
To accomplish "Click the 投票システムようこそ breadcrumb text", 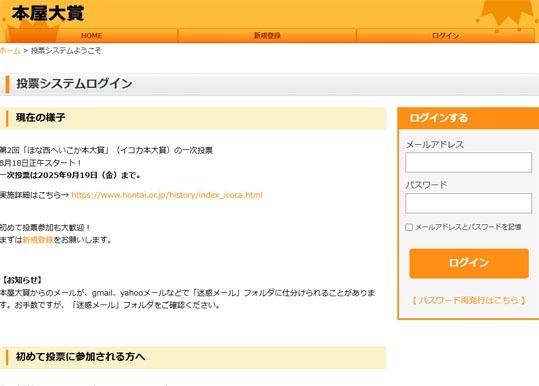I will pyautogui.click(x=66, y=51).
